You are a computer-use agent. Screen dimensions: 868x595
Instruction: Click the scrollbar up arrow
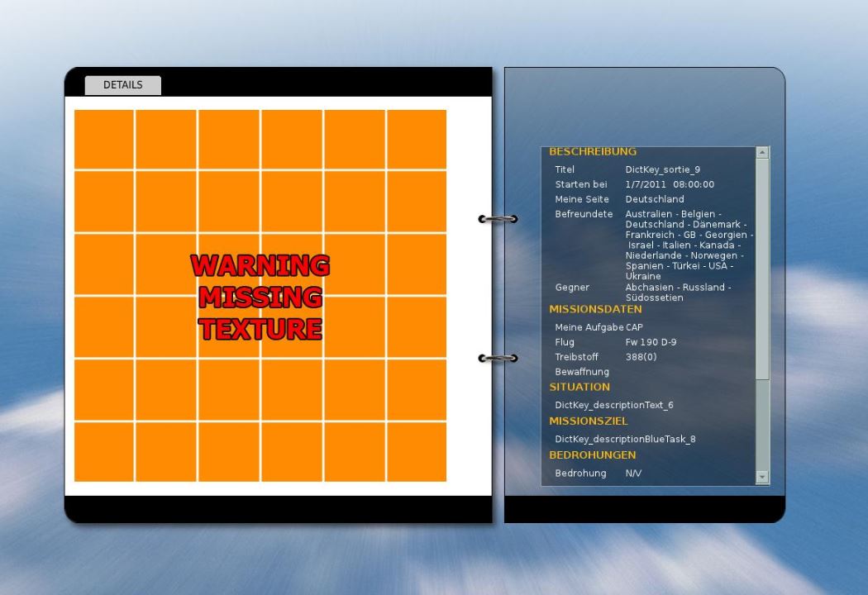(762, 152)
